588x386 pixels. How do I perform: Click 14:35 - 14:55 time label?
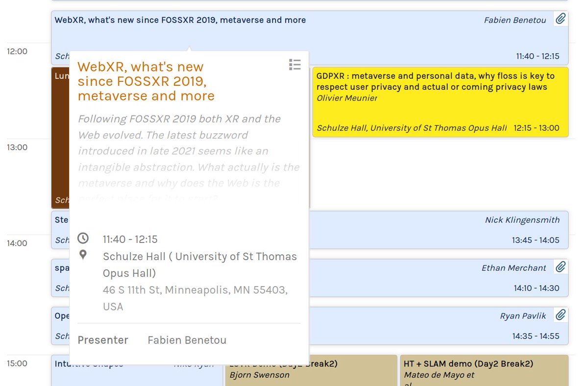tap(536, 336)
